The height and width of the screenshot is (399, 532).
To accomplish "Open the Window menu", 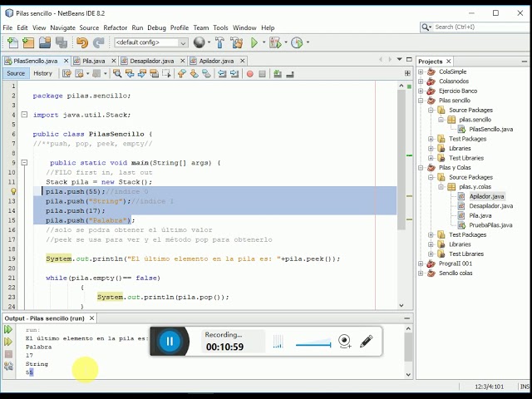I will point(244,27).
